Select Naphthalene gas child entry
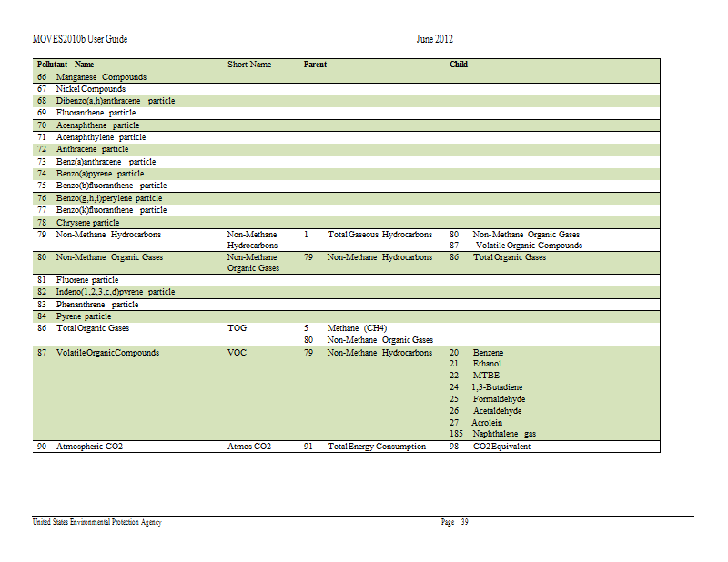Image resolution: width=728 pixels, height=562 pixels. [x=504, y=434]
